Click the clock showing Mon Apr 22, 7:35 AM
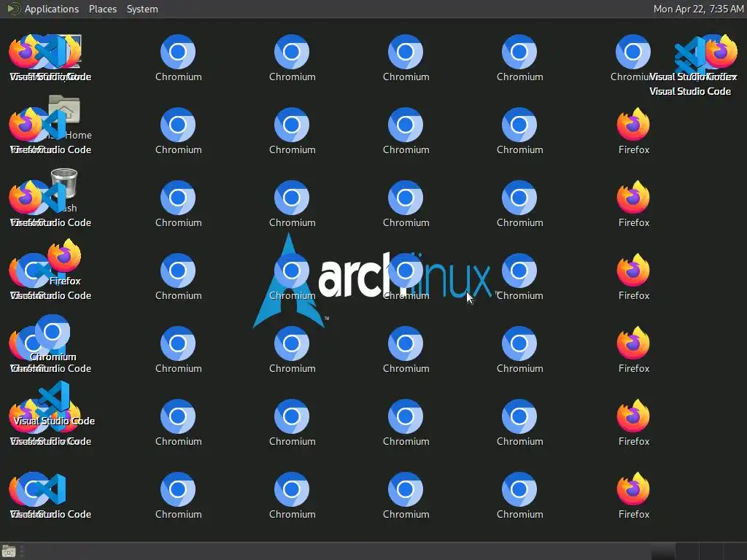 pyautogui.click(x=698, y=9)
